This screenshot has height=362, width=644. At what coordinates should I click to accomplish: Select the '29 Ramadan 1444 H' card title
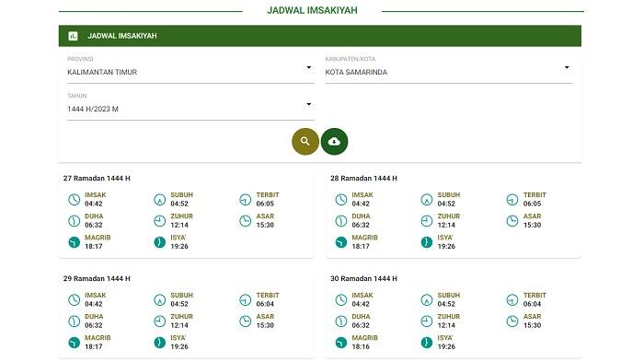tap(97, 278)
